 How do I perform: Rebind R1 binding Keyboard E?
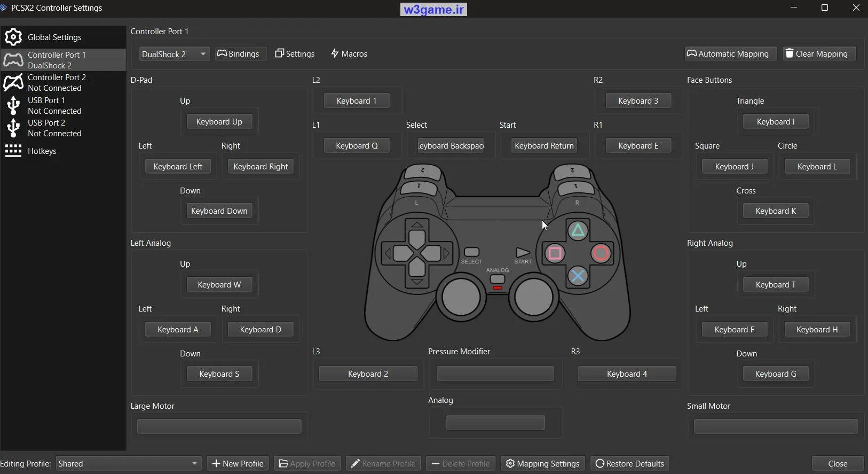(638, 145)
